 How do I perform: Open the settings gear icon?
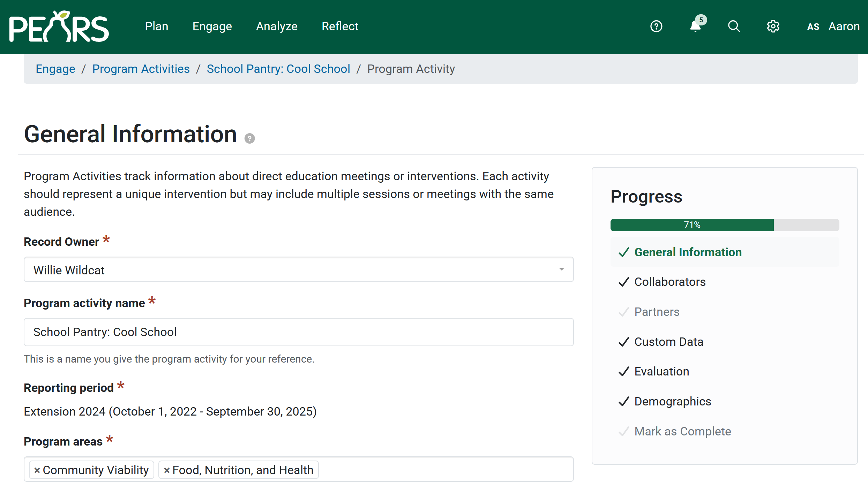click(x=773, y=26)
